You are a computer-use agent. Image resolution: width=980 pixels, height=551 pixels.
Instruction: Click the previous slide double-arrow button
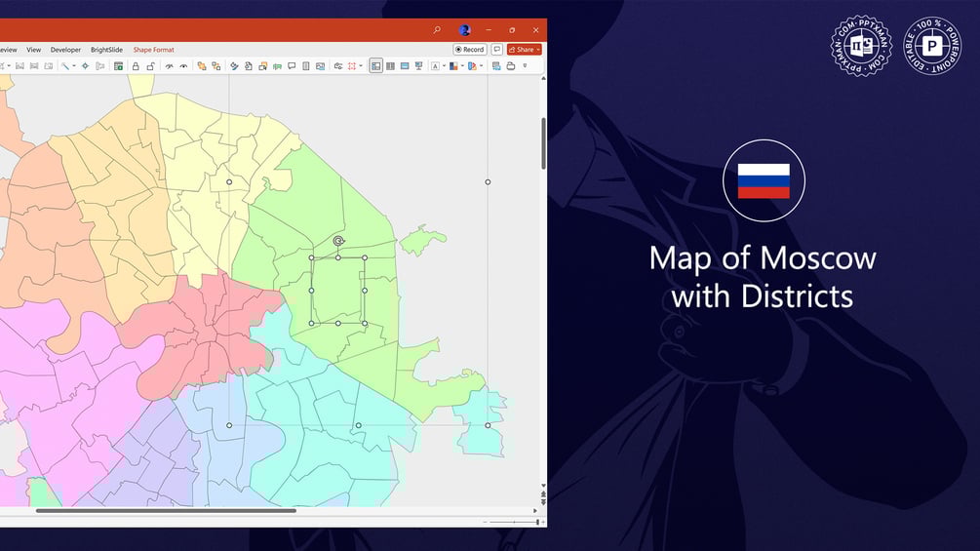tap(544, 493)
